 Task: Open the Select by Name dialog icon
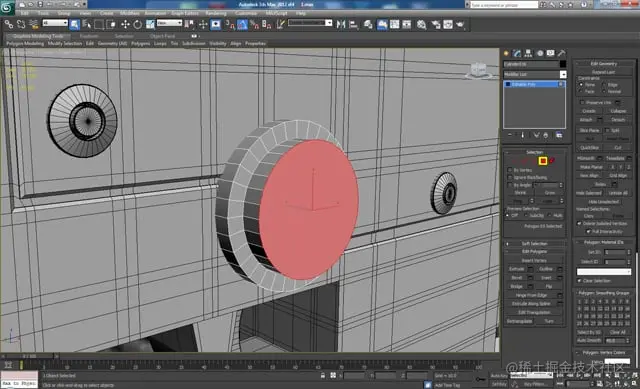[87, 24]
